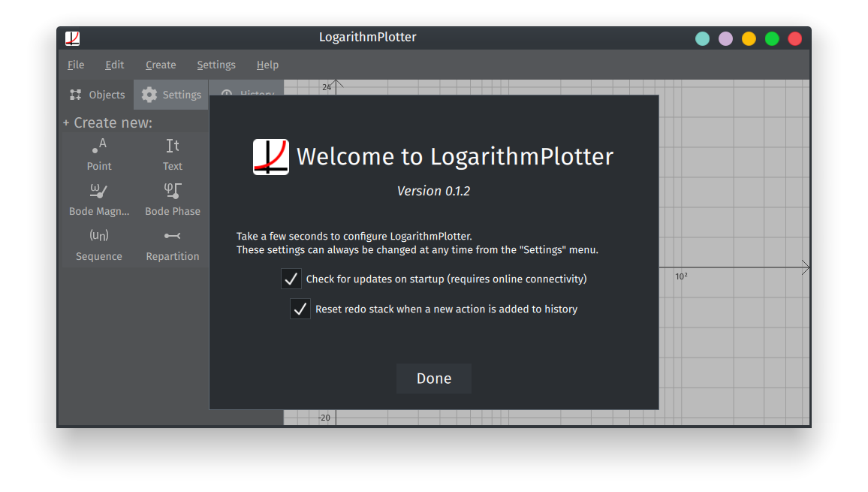The image size is (868, 492).
Task: Add a Bode Phase object
Action: click(x=172, y=200)
